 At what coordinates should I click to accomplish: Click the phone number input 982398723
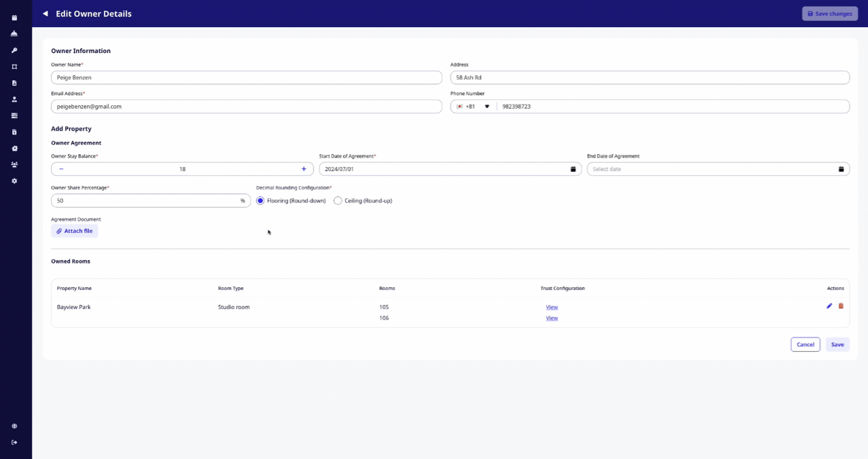point(672,107)
